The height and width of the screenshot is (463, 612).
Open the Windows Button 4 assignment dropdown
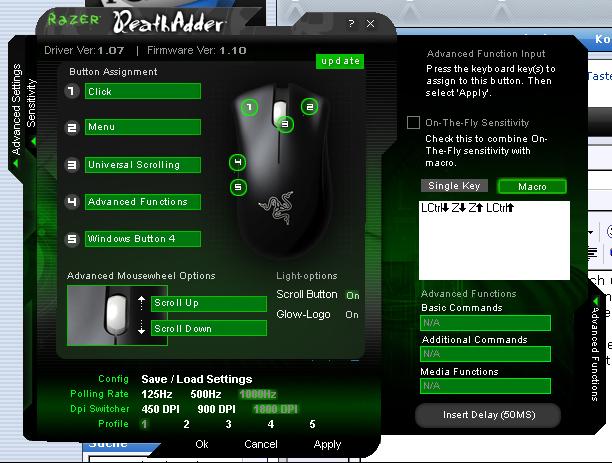(143, 239)
